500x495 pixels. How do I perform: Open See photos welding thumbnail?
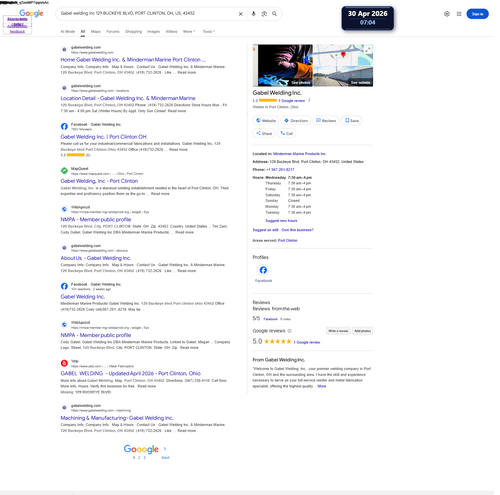point(283,65)
